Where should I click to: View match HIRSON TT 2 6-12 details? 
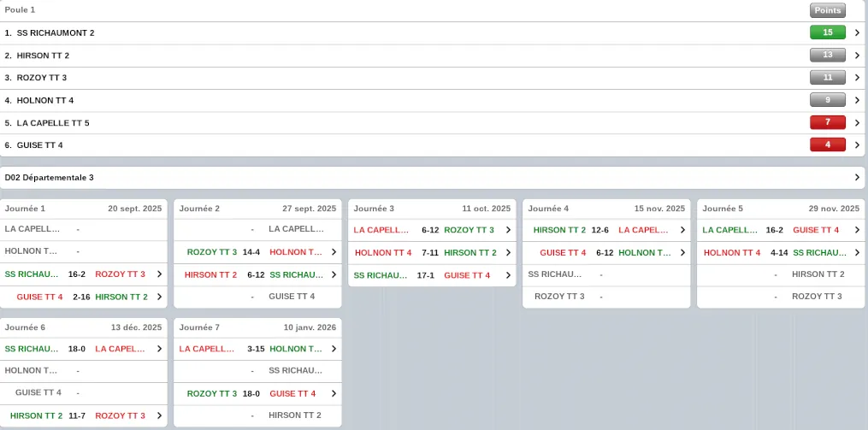[x=258, y=274]
